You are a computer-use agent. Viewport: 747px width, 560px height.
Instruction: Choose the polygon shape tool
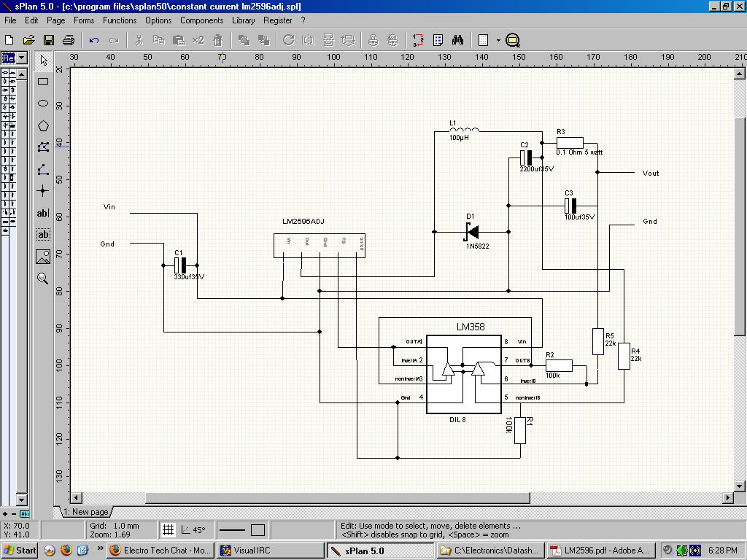(43, 125)
